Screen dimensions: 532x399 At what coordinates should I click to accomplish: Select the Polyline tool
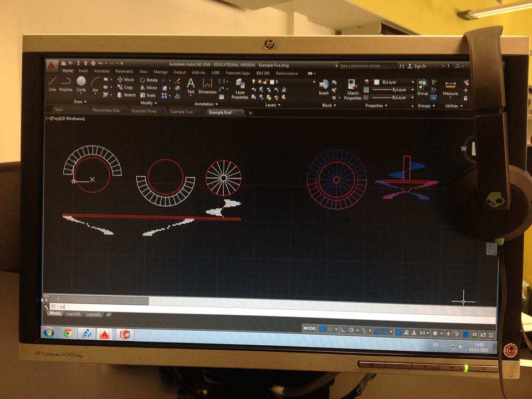click(66, 84)
